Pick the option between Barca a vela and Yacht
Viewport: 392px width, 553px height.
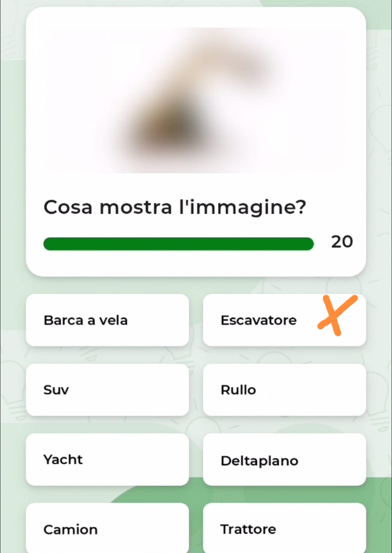click(107, 390)
